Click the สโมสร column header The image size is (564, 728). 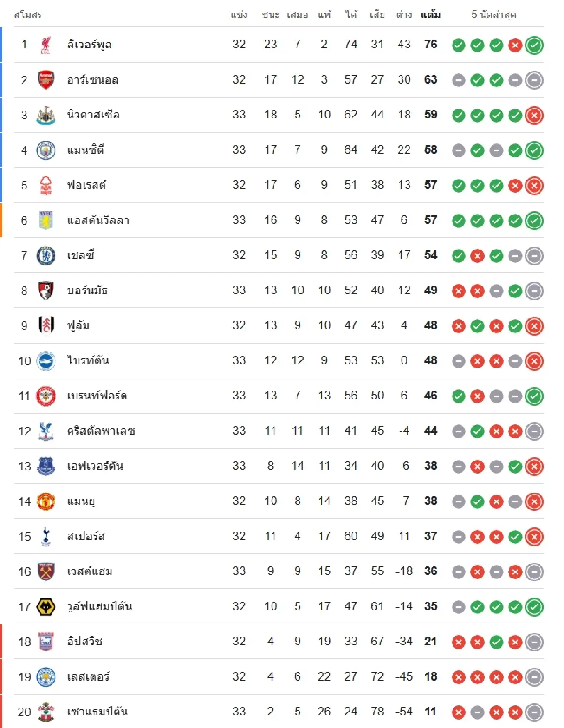click(26, 15)
